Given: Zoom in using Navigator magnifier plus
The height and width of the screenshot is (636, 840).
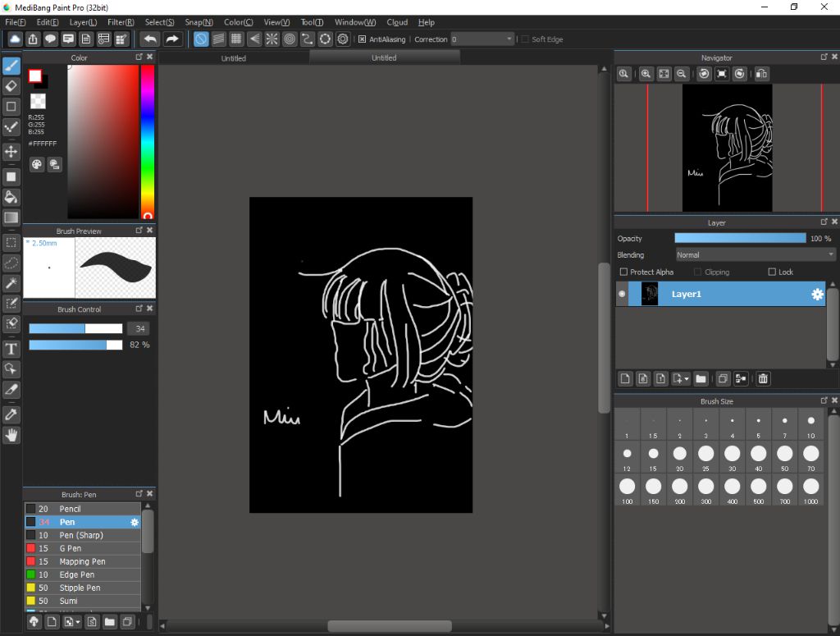Looking at the screenshot, I should click(x=646, y=74).
